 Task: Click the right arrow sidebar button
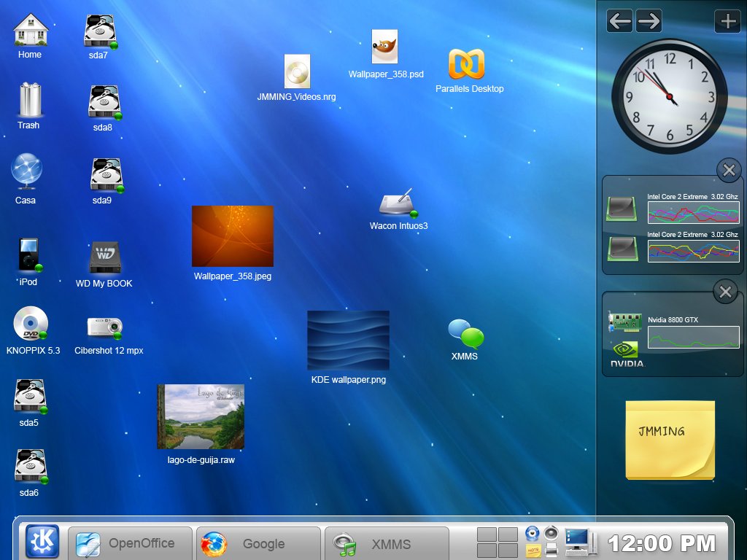[649, 21]
